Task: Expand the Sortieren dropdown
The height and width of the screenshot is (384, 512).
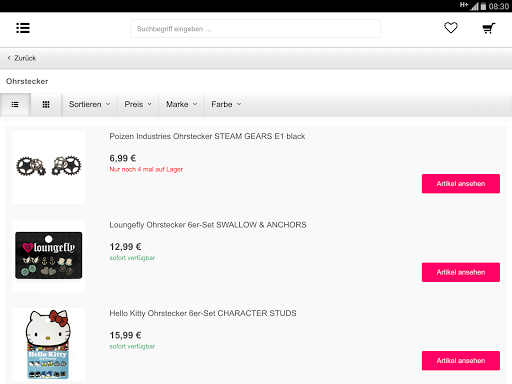Action: 89,105
